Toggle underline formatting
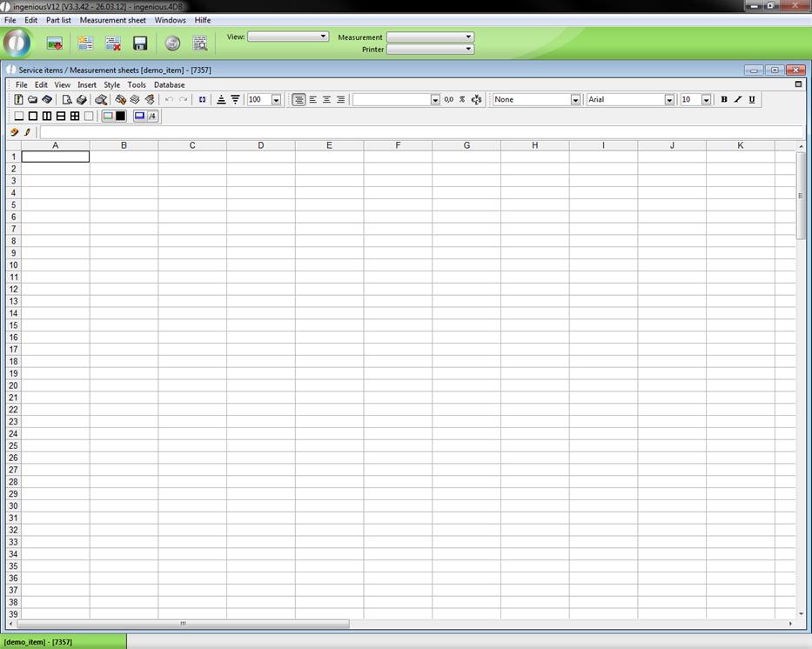This screenshot has height=649, width=812. click(x=752, y=100)
